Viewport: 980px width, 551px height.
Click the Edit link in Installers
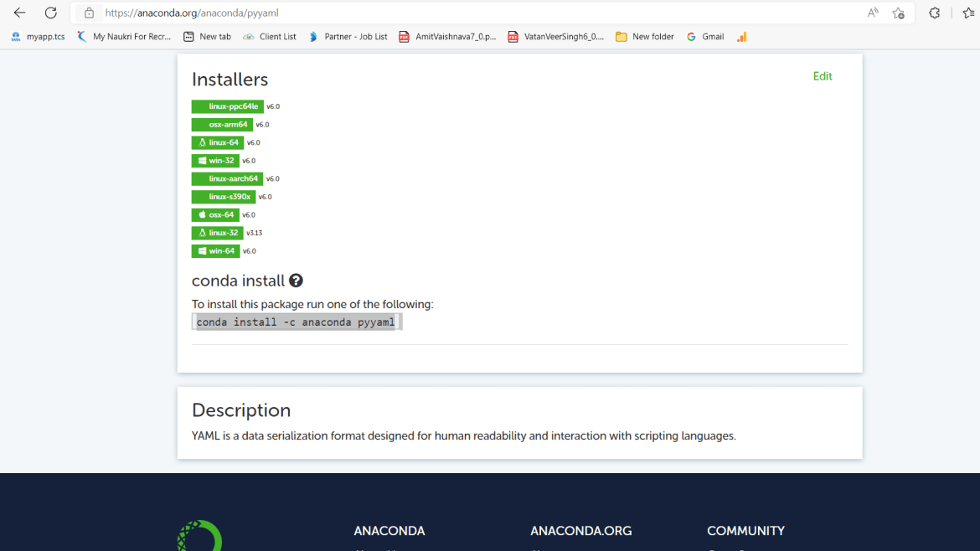pos(823,76)
